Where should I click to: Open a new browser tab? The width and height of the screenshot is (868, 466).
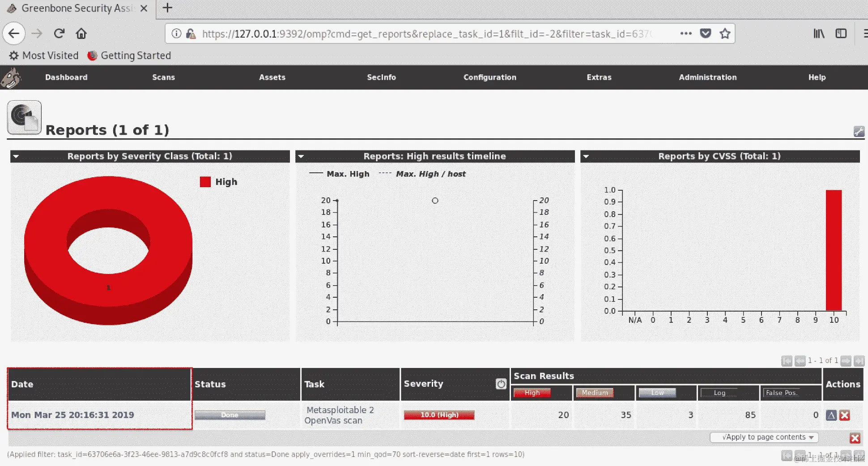pyautogui.click(x=167, y=8)
